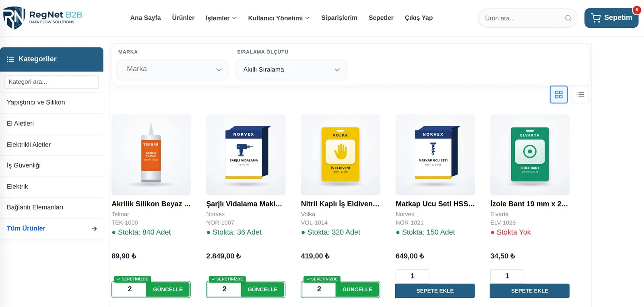The image size is (644, 307).
Task: Expand the İşlemler dropdown menu
Action: pyautogui.click(x=221, y=18)
